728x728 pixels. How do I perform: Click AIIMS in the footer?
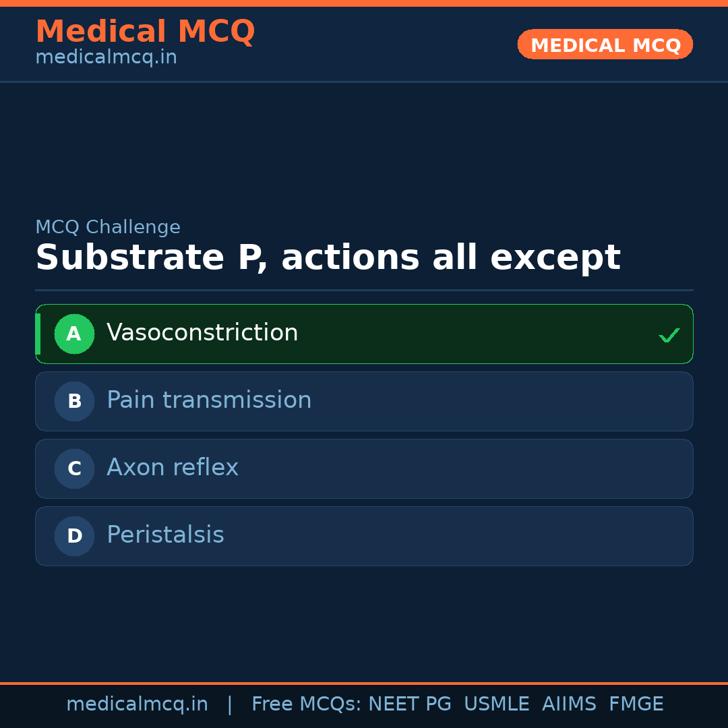pos(569,704)
